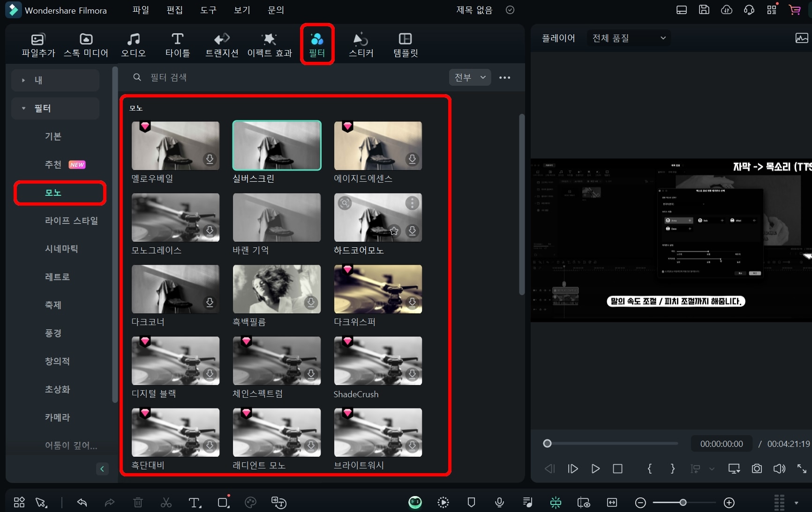Open the 템플릿 tab
812x512 pixels.
point(406,45)
